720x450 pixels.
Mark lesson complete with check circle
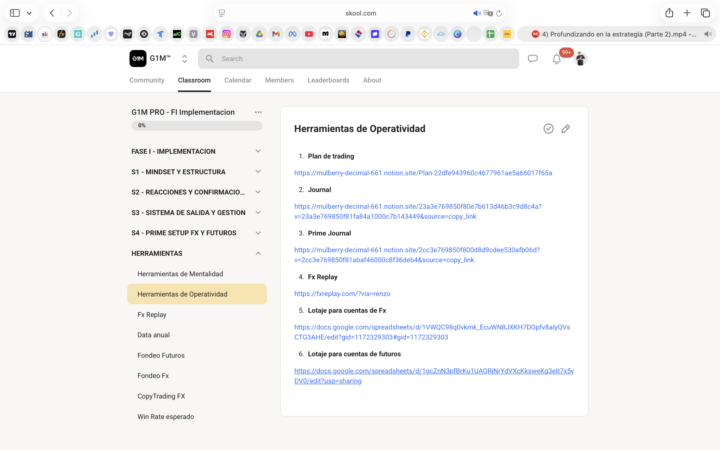(548, 129)
